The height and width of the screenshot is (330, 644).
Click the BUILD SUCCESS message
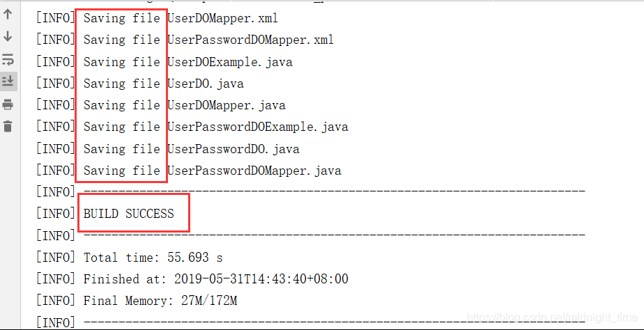(129, 214)
